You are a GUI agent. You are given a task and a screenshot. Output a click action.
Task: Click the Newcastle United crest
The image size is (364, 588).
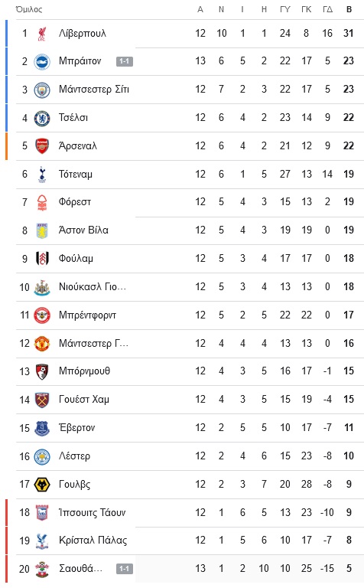(42, 288)
